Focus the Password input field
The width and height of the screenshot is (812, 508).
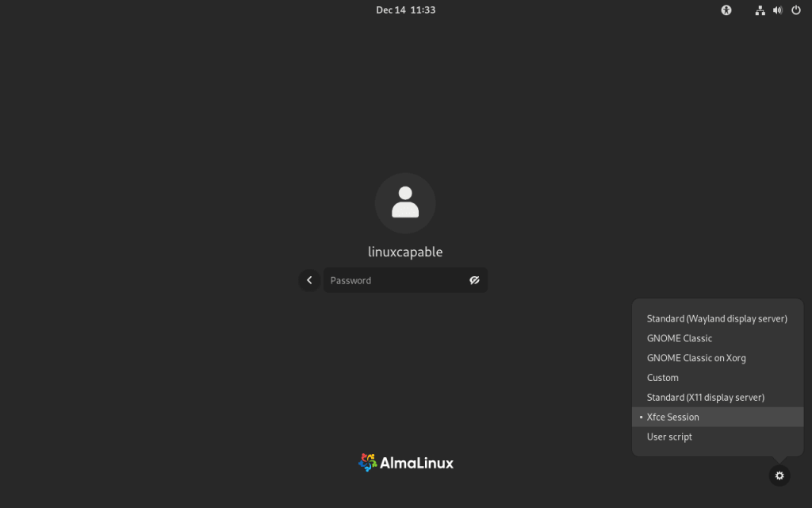[405, 280]
